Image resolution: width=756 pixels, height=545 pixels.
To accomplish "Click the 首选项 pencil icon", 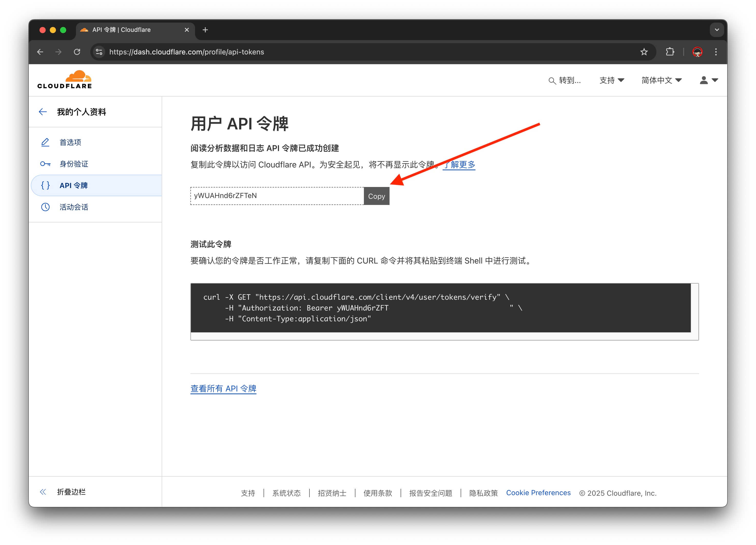I will click(45, 143).
